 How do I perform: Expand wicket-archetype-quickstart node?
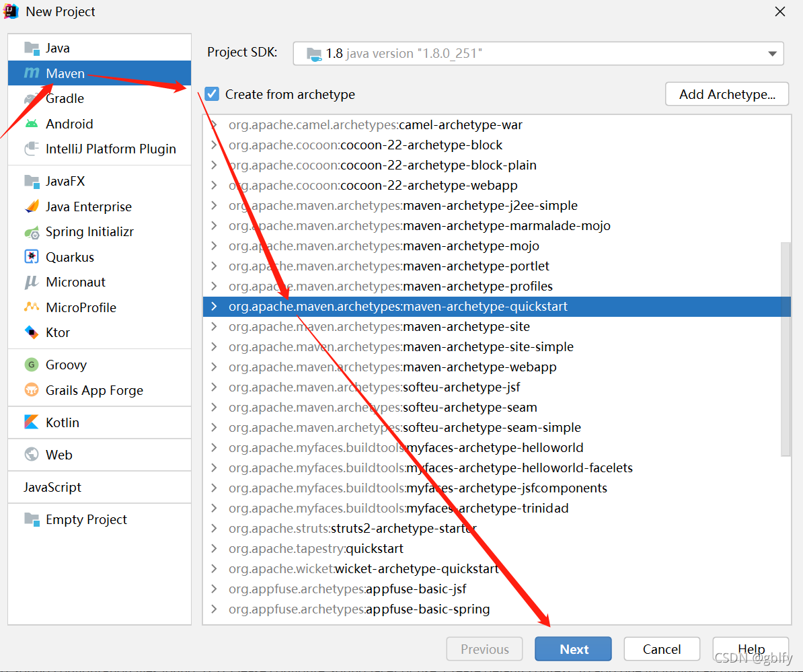[214, 569]
